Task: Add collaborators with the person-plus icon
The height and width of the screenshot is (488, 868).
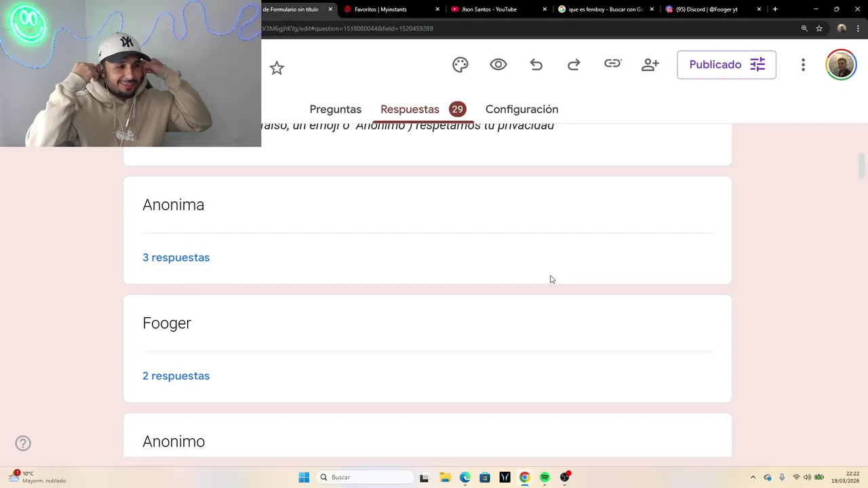Action: click(650, 64)
